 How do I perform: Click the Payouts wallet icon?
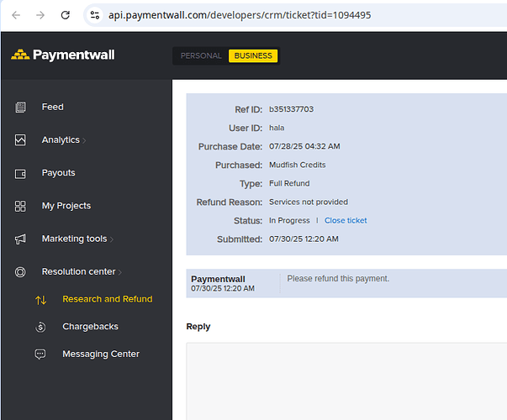(20, 174)
